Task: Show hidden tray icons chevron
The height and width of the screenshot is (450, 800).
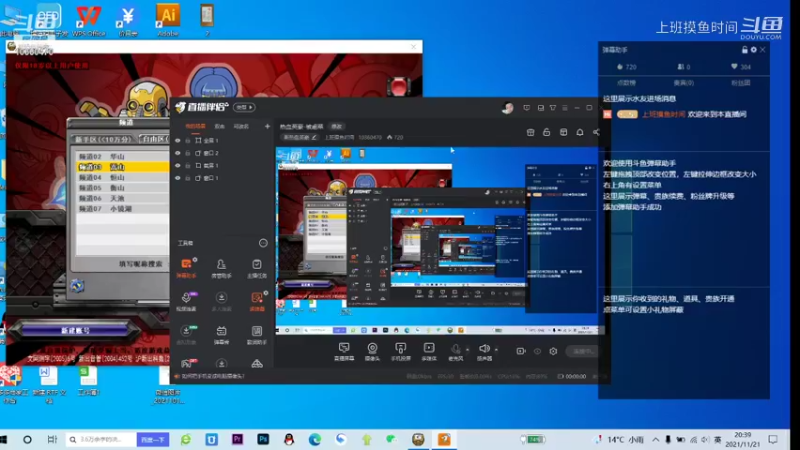Action: (x=656, y=439)
